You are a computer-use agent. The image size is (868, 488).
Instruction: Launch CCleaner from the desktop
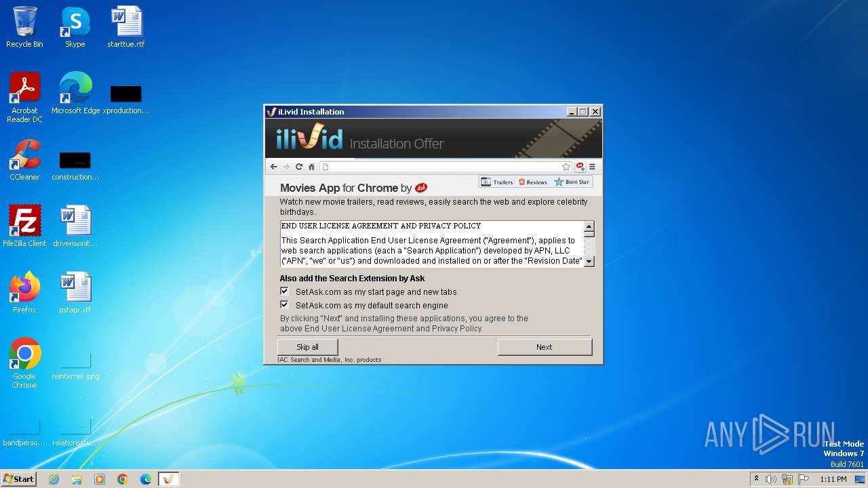click(x=24, y=160)
